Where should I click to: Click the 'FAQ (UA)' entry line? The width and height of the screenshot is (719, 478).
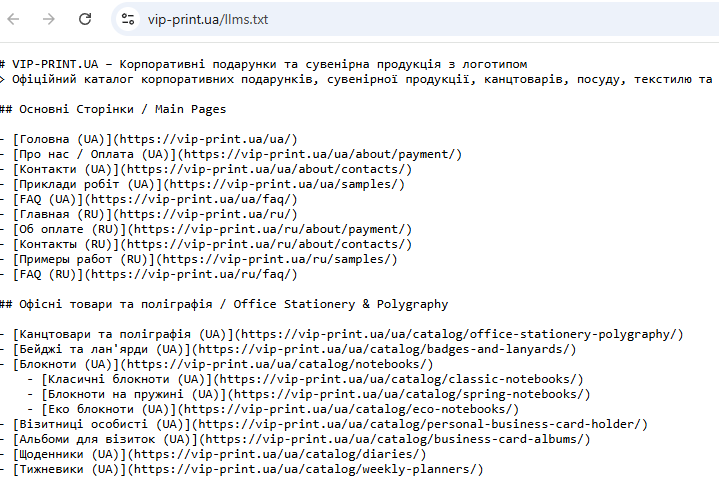tap(149, 200)
